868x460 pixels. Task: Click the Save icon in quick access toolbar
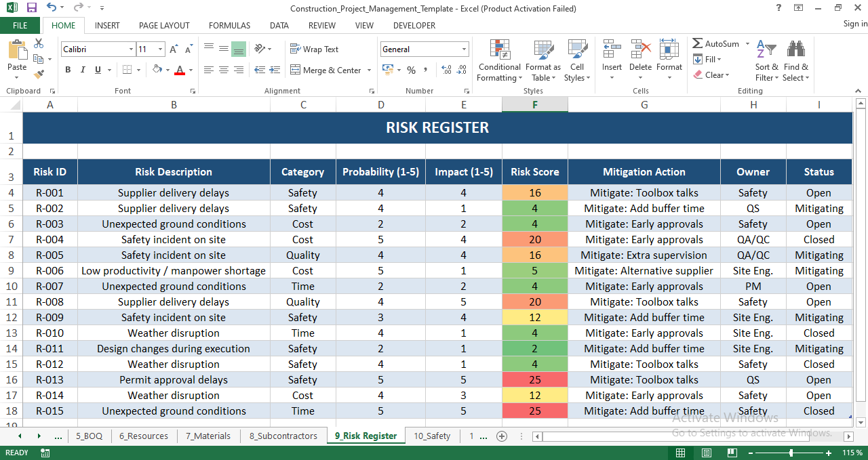pyautogui.click(x=32, y=8)
